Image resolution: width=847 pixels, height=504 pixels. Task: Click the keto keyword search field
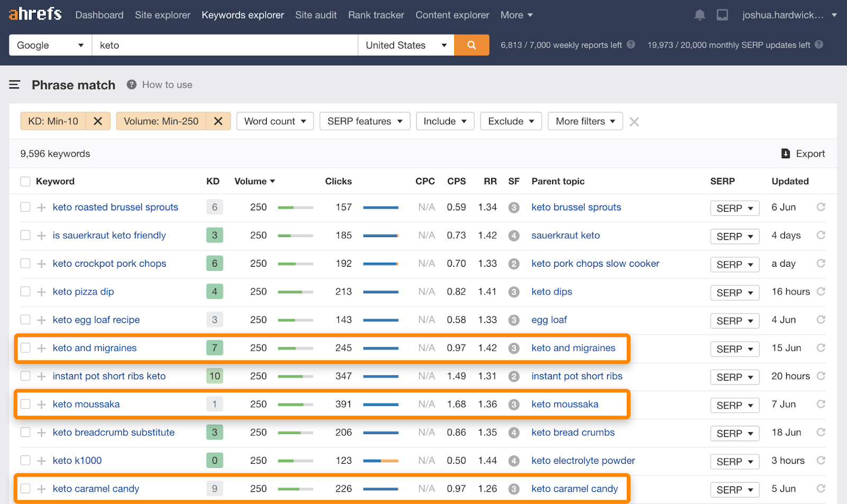point(225,45)
